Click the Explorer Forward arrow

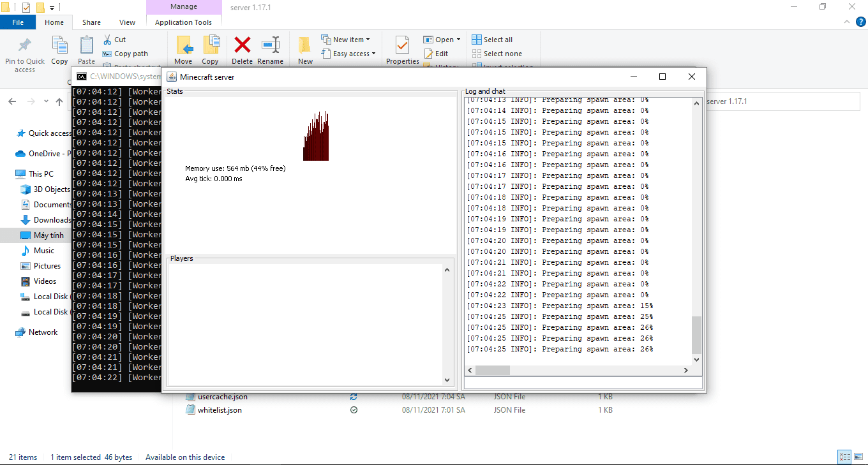pyautogui.click(x=31, y=101)
